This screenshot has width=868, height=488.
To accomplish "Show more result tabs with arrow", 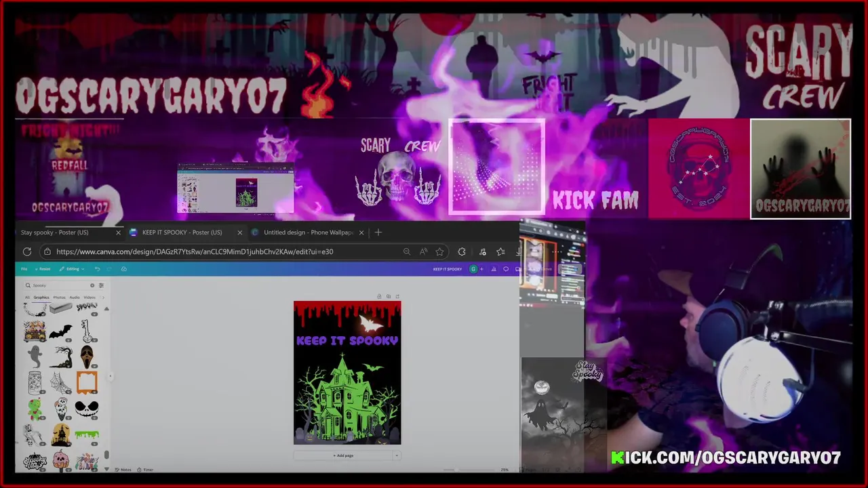I will pos(103,298).
